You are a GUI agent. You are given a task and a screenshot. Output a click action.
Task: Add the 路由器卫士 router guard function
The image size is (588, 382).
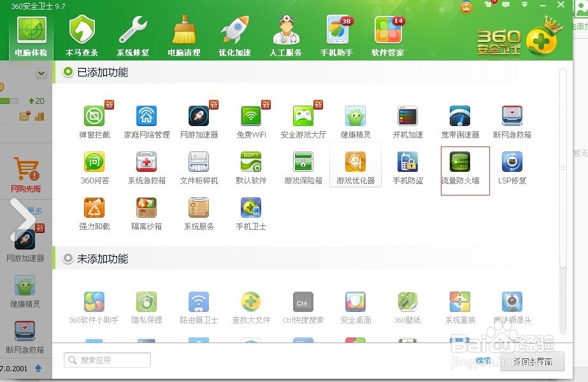[199, 307]
